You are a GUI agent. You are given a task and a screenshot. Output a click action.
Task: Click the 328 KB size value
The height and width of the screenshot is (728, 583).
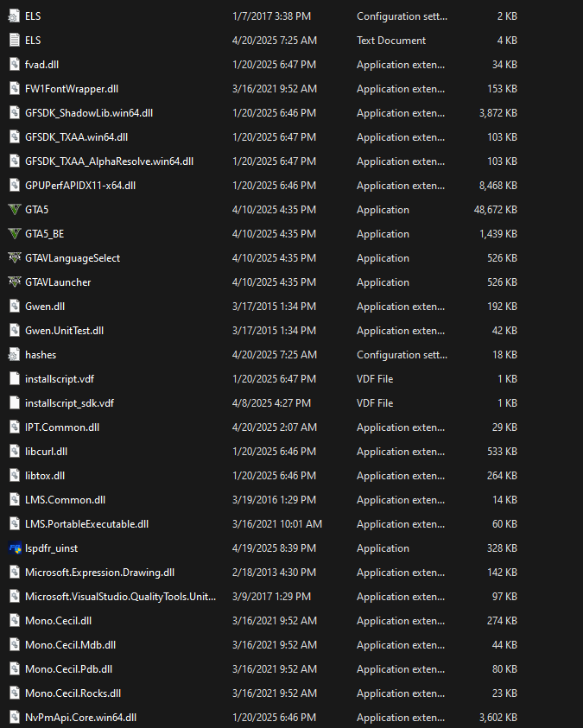click(502, 548)
